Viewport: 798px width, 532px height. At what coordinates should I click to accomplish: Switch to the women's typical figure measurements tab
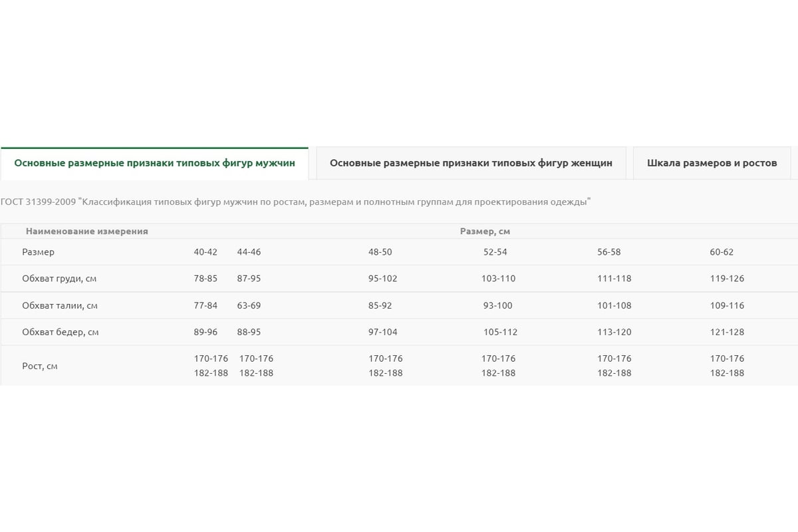click(471, 163)
